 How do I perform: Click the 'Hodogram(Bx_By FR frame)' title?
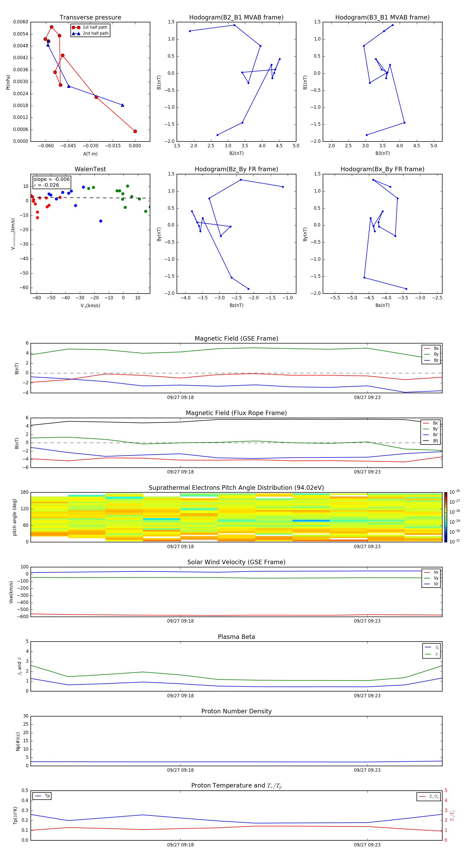pos(382,169)
